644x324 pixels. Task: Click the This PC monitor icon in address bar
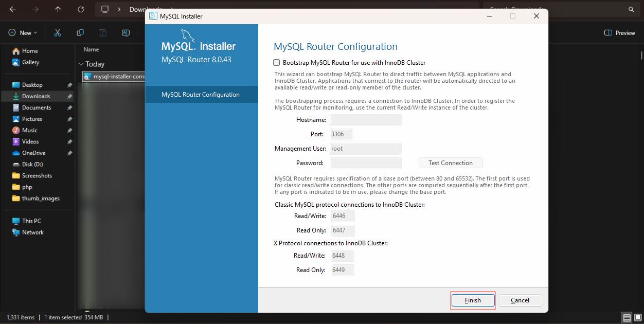105,9
